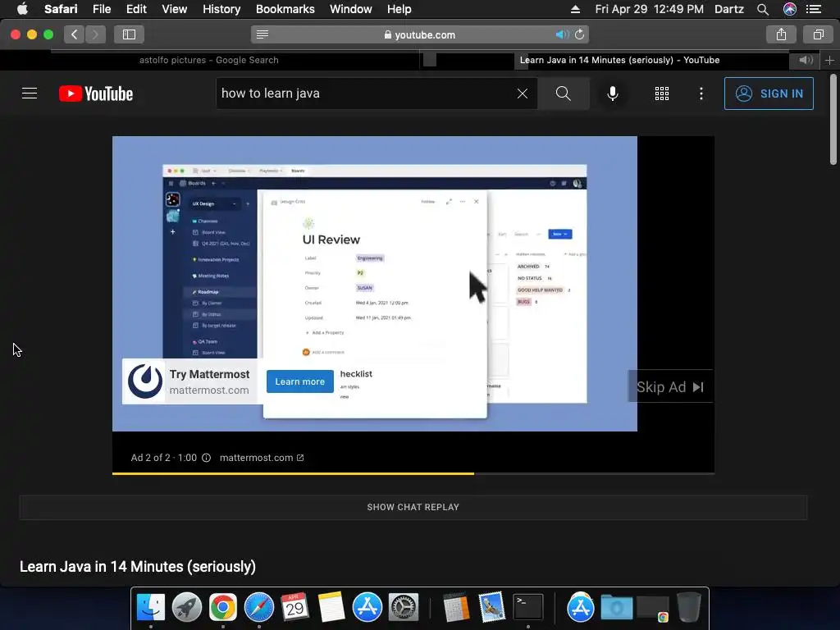Skip the ad with Skip Ad
The height and width of the screenshot is (630, 840).
tap(670, 387)
